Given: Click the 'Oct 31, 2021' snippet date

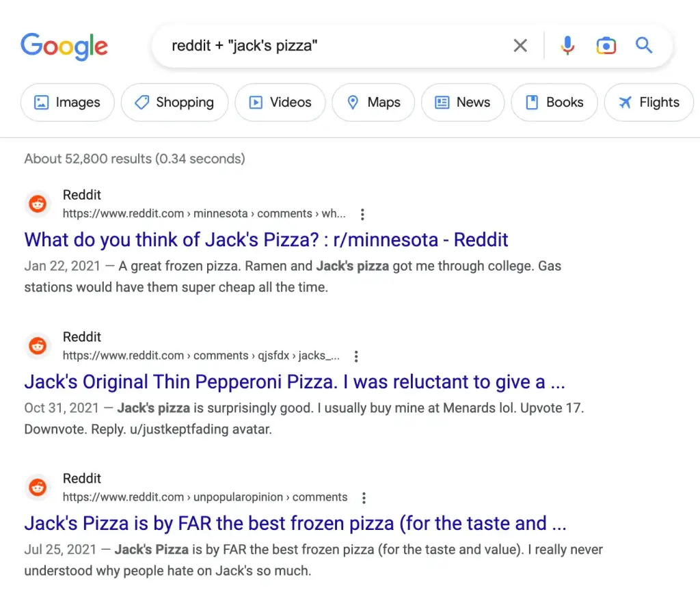Looking at the screenshot, I should (x=61, y=408).
